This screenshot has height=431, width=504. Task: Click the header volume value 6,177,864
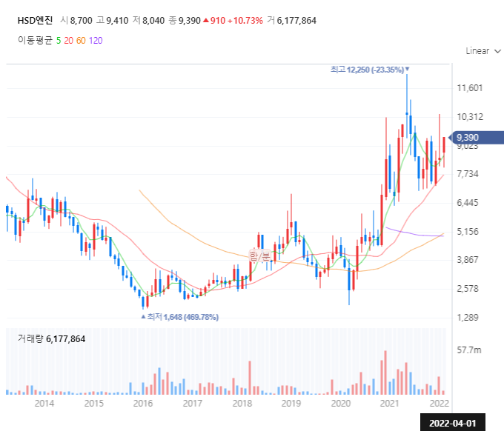pyautogui.click(x=296, y=21)
